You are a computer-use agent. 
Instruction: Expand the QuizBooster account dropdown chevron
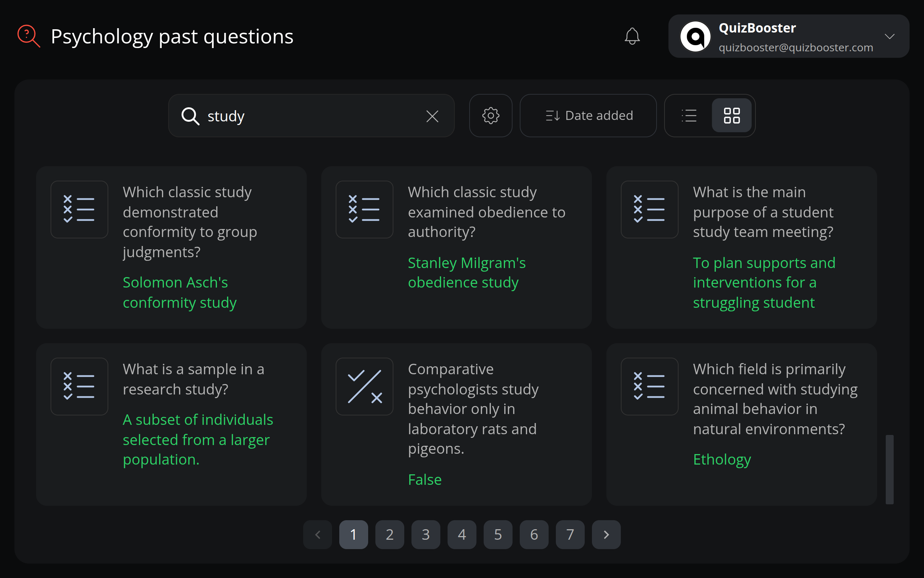[x=890, y=36]
